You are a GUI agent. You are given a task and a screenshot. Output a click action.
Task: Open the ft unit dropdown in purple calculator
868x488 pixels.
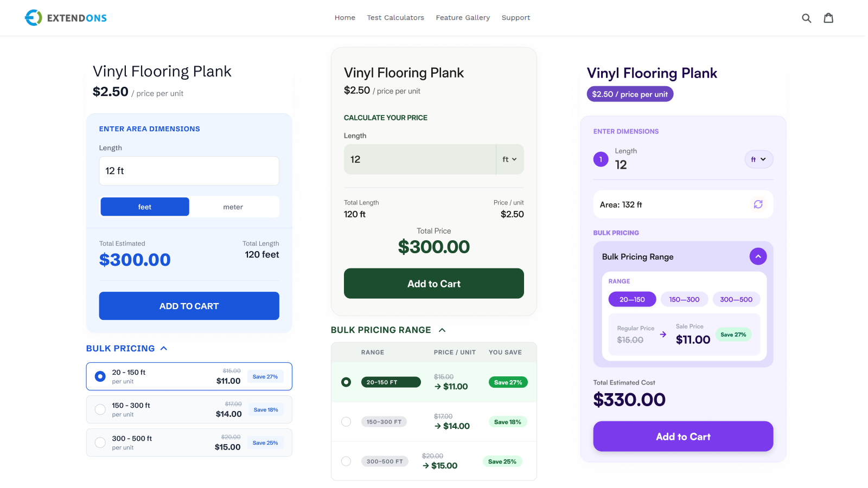pyautogui.click(x=758, y=159)
